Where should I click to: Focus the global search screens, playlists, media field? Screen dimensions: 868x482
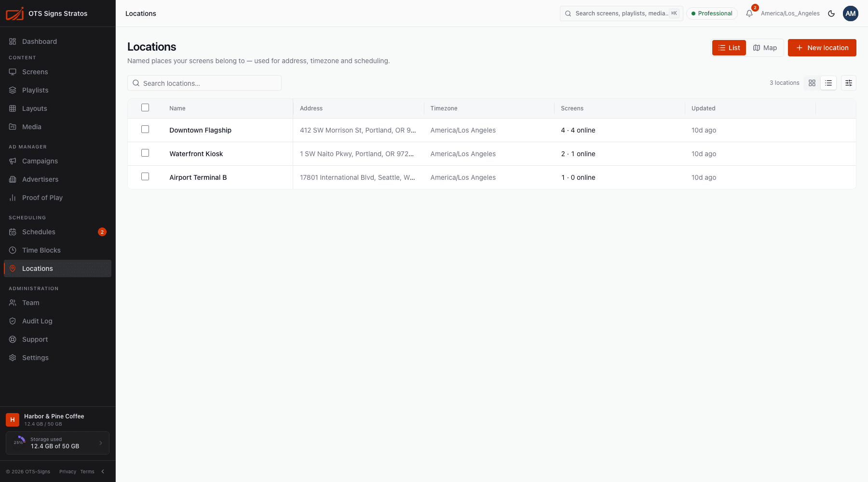(622, 13)
